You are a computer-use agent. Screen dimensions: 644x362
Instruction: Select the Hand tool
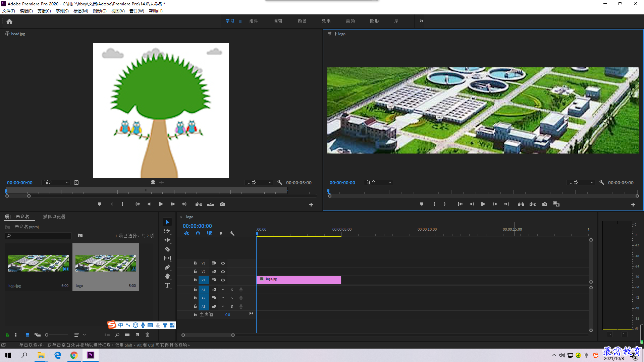pyautogui.click(x=167, y=276)
